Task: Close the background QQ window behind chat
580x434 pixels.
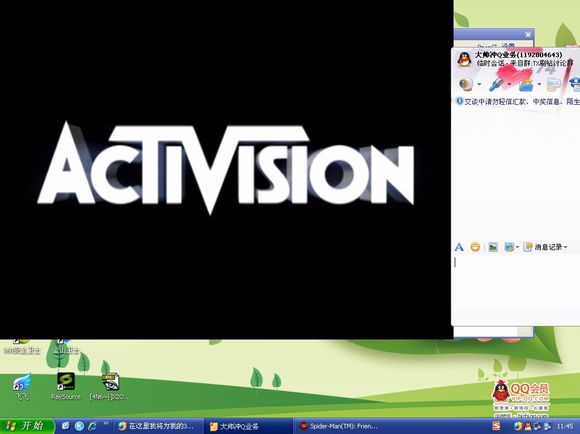Action: tap(528, 35)
